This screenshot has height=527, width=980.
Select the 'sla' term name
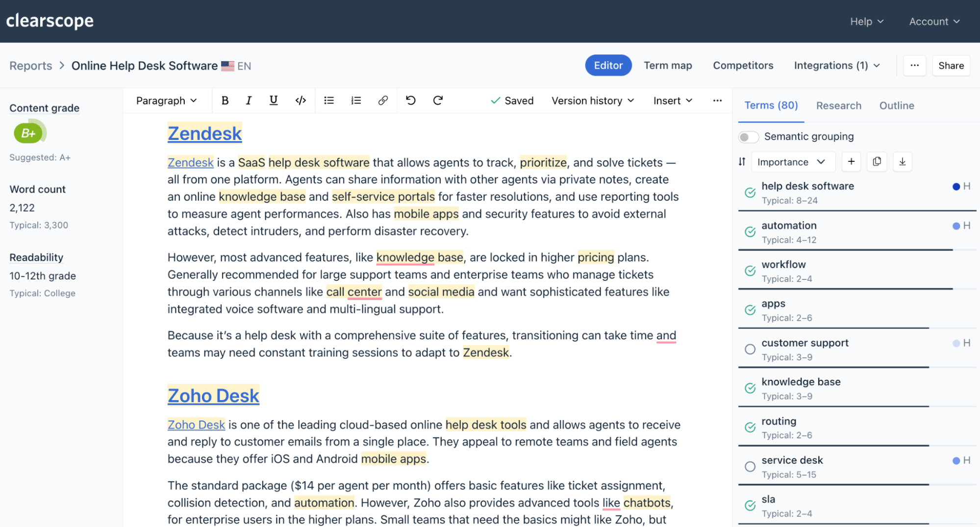[x=768, y=499]
